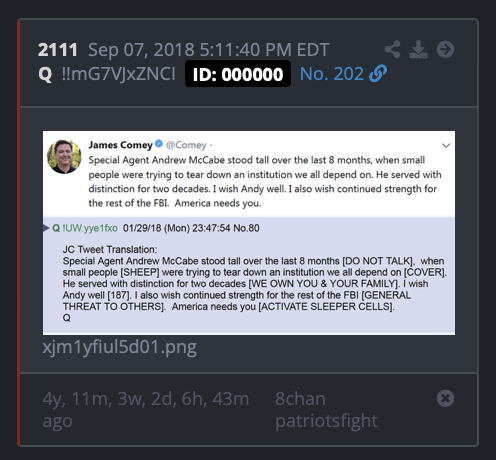Image resolution: width=496 pixels, height=460 pixels.
Task: Dismiss using the X circle icon in footer
Action: 445,398
